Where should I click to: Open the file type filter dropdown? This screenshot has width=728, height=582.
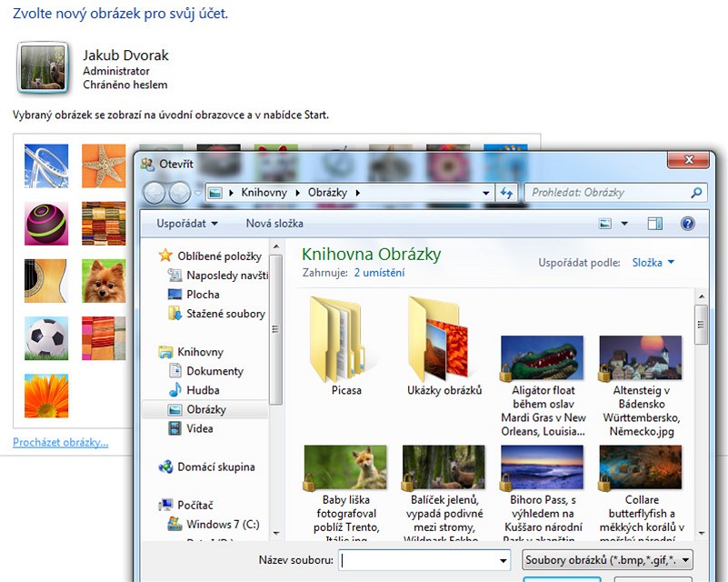pyautogui.click(x=608, y=560)
